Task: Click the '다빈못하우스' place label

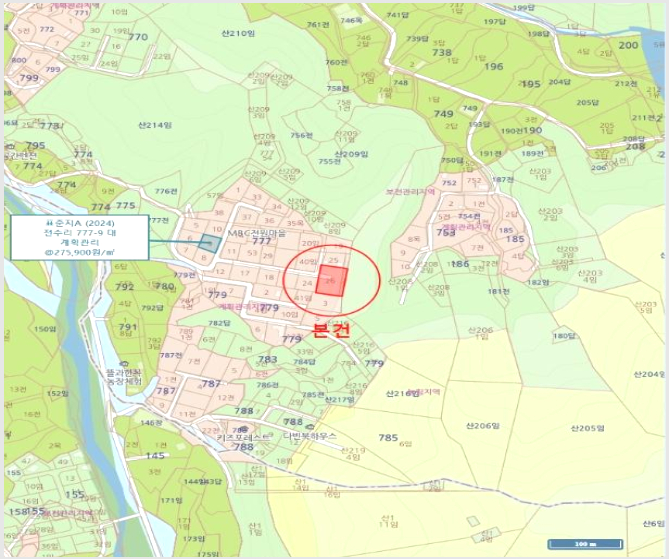Action: pos(310,436)
